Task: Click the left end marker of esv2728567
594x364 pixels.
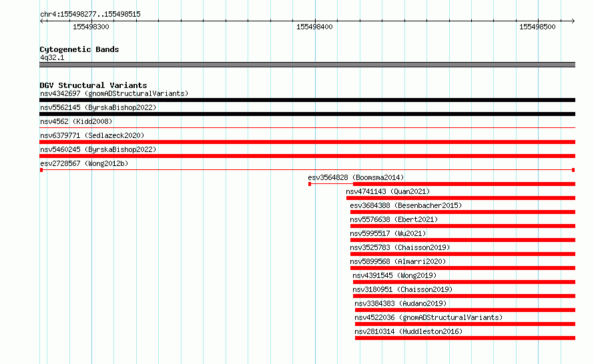Action: click(41, 170)
